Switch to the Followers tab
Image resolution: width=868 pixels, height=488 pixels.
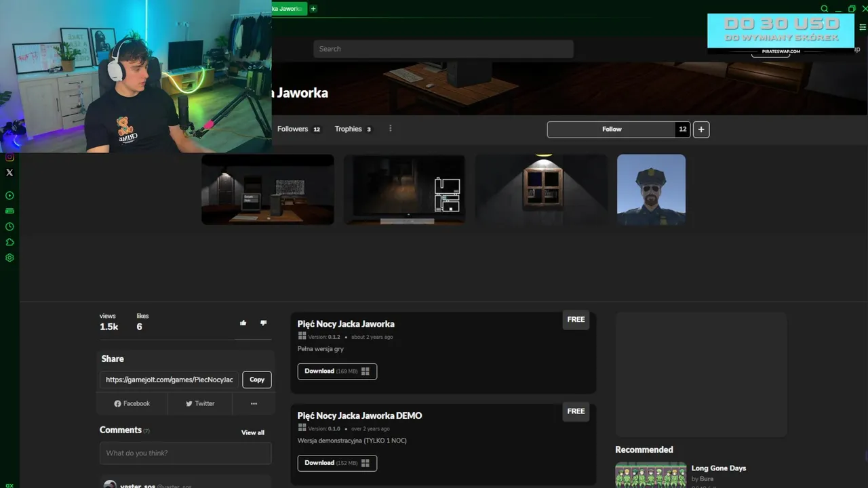click(298, 129)
